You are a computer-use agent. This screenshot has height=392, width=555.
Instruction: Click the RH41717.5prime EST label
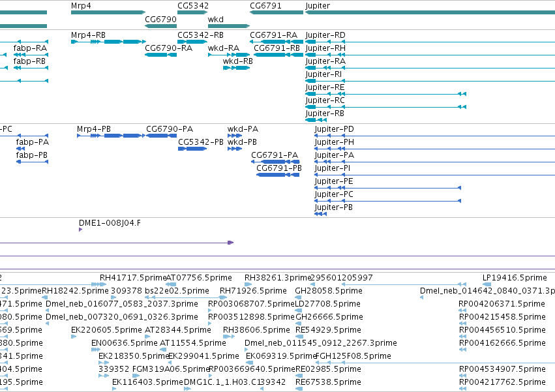133,278
